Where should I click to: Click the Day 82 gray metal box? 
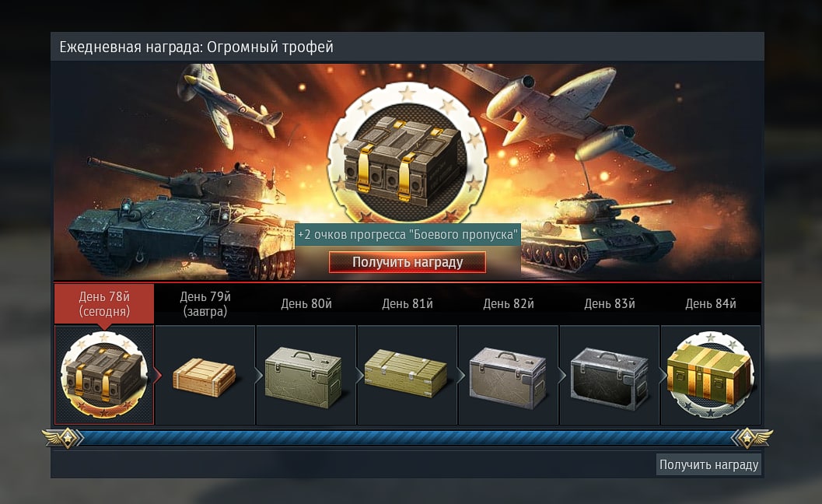tap(508, 377)
